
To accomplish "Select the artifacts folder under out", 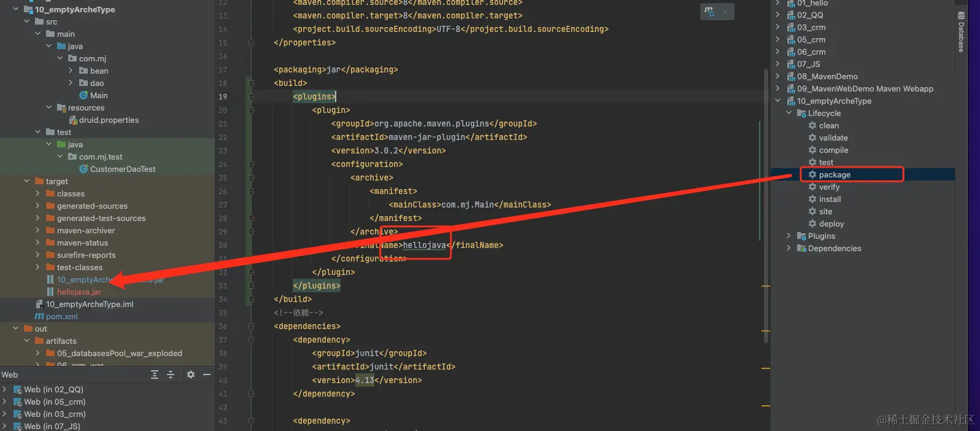I will coord(61,341).
